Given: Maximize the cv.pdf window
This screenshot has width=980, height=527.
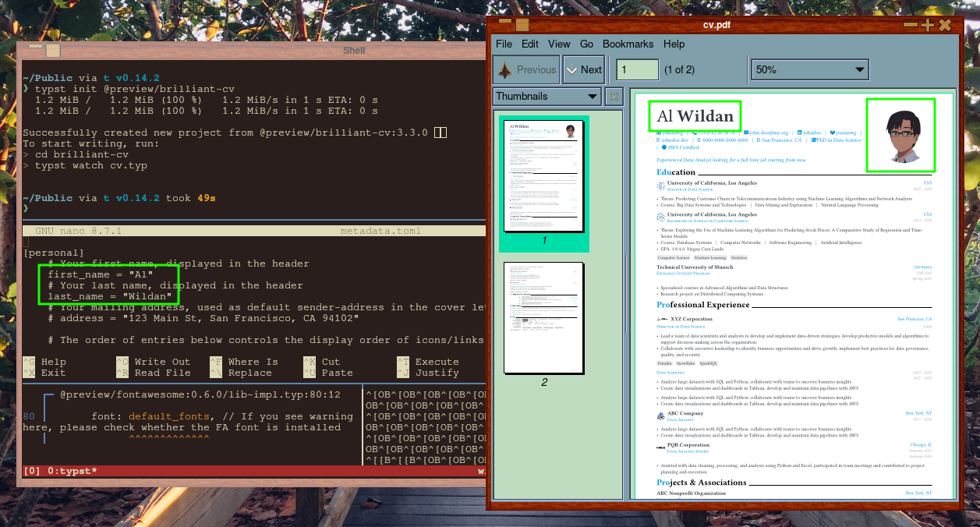Looking at the screenshot, I should 927,25.
